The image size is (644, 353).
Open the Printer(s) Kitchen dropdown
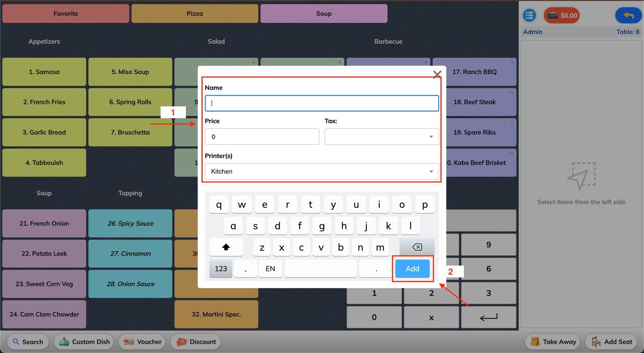(322, 172)
